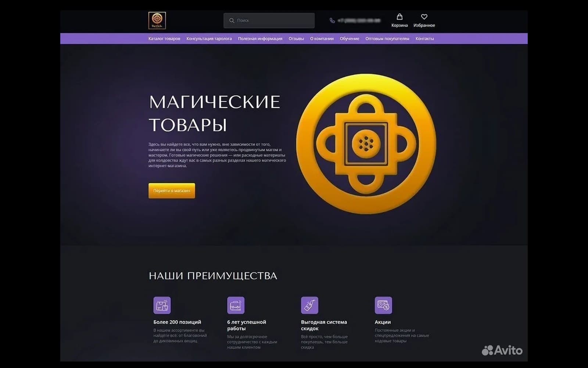Open the Избранное heart icon

(424, 17)
